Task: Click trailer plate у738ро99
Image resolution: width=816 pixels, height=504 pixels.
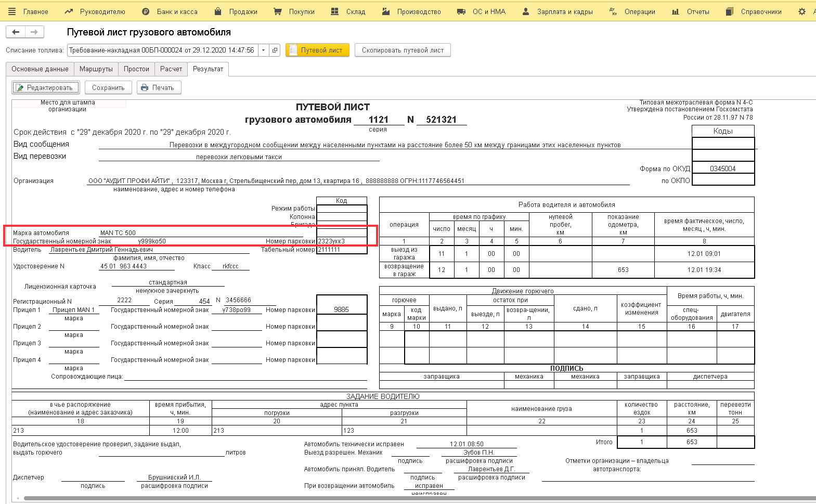Action: (236, 310)
